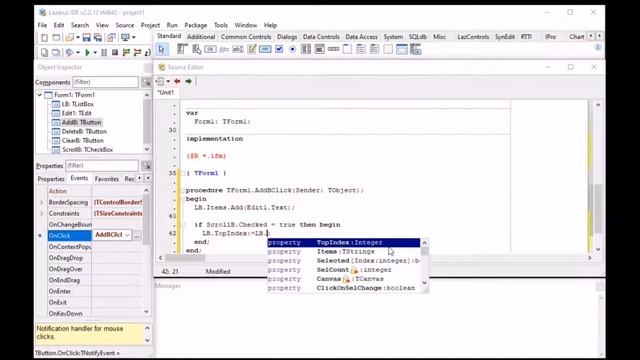Image resolution: width=640 pixels, height=360 pixels.
Task: Choose Items:TStrings in completion list
Action: (344, 251)
